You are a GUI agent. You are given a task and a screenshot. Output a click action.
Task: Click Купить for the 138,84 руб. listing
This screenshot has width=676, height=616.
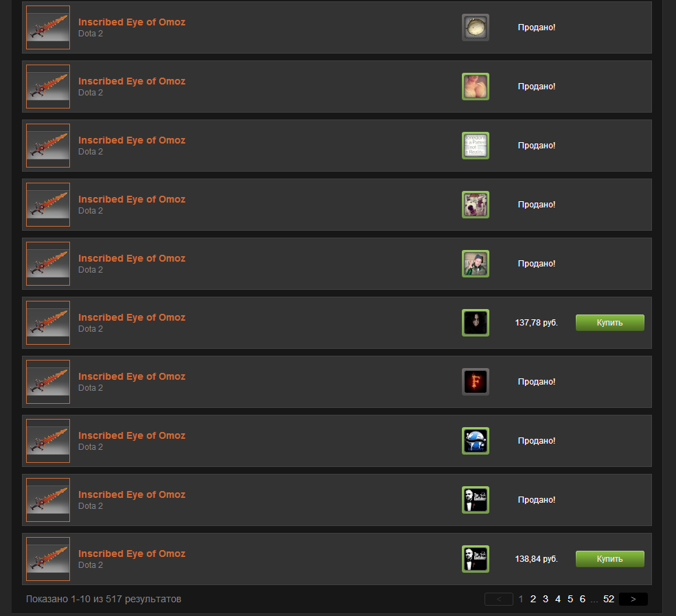point(609,559)
